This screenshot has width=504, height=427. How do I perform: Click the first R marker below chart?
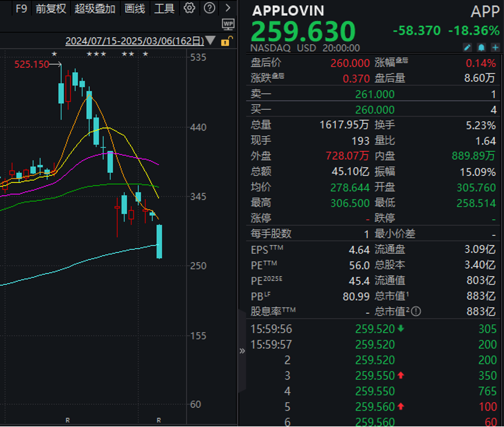(67, 420)
